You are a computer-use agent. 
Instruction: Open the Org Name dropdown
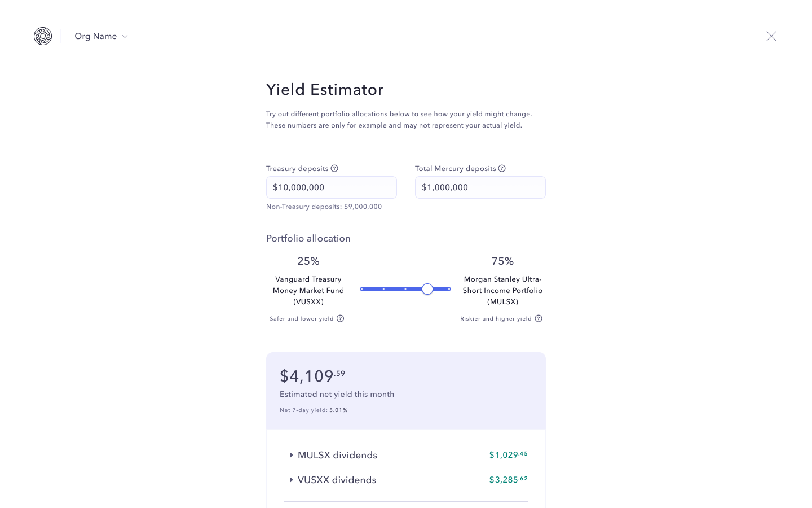click(x=101, y=36)
